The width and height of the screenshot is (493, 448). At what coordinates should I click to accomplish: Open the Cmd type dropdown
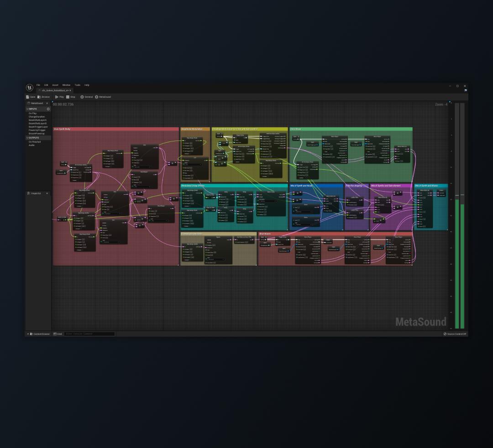[x=58, y=334]
